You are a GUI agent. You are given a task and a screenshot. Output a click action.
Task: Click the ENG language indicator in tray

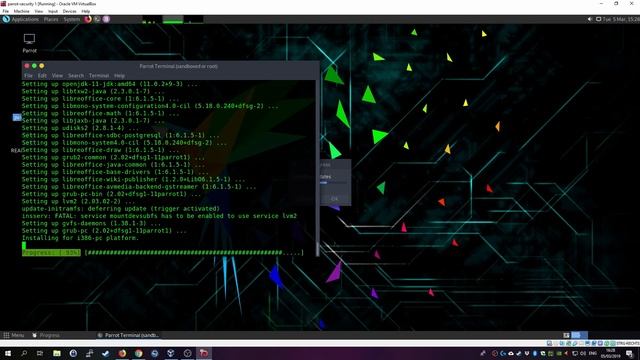coord(593,353)
